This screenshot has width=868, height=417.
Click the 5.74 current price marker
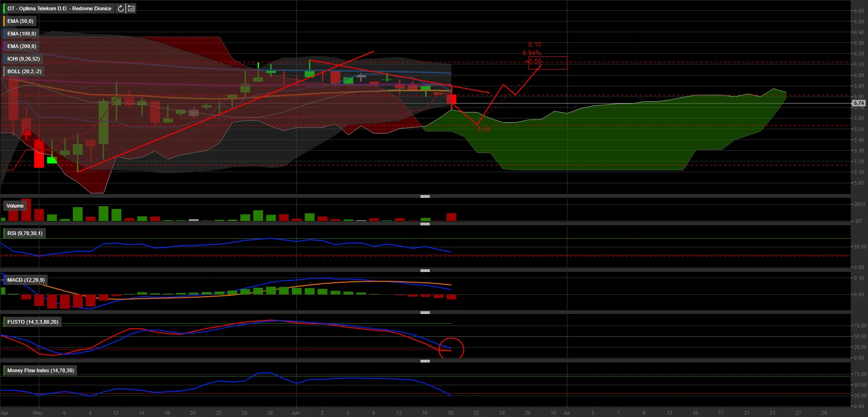tap(859, 103)
